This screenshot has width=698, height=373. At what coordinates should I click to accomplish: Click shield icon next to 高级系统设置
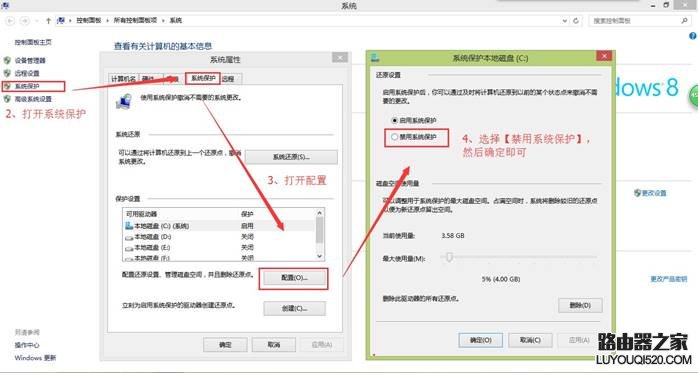[x=7, y=99]
